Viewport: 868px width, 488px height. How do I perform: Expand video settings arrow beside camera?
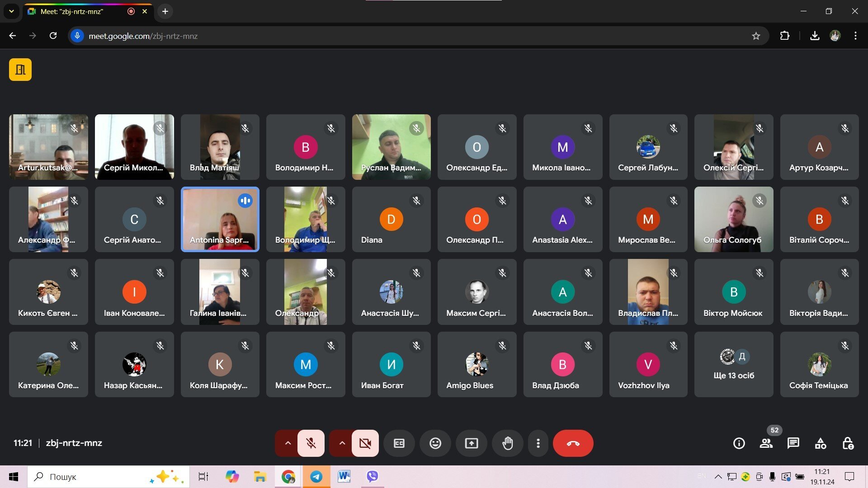342,443
